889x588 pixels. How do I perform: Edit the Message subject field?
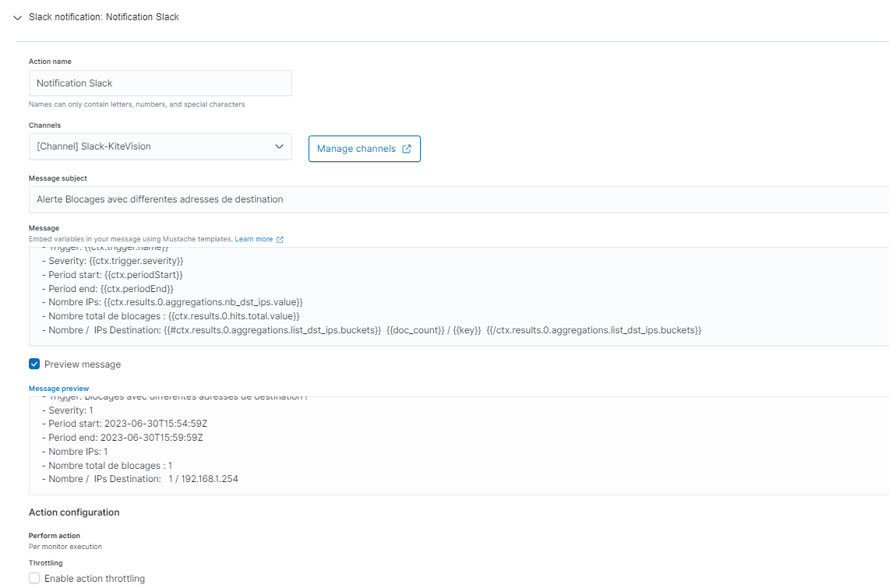pos(458,199)
